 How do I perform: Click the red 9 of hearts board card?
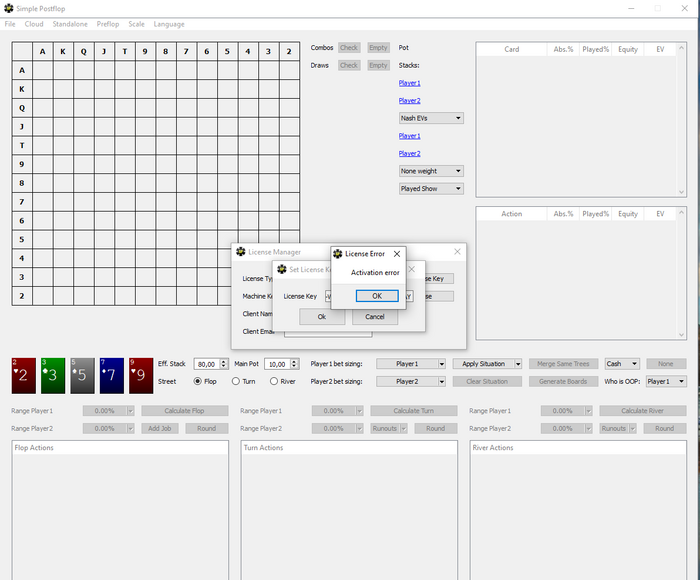(x=141, y=376)
